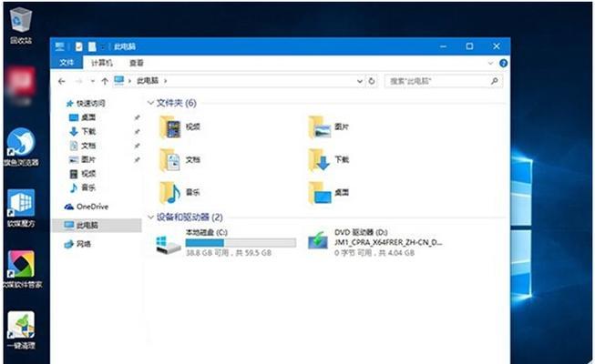This screenshot has width=595, height=364.
Task: Select the DVD 驱动器 (D:) drive
Action: point(374,242)
